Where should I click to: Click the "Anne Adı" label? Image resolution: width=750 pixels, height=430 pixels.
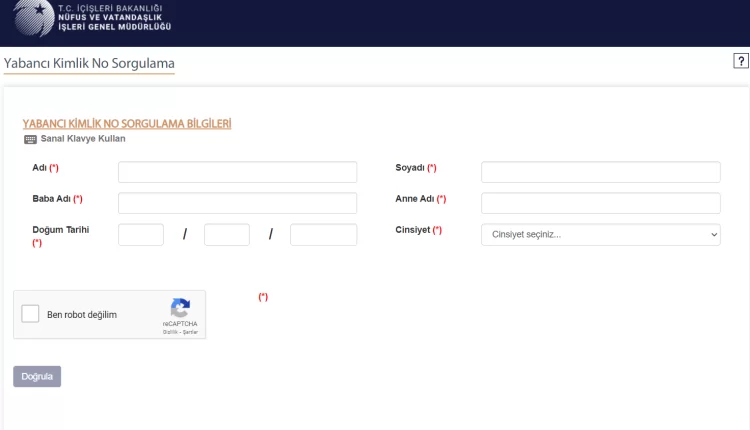(x=415, y=198)
